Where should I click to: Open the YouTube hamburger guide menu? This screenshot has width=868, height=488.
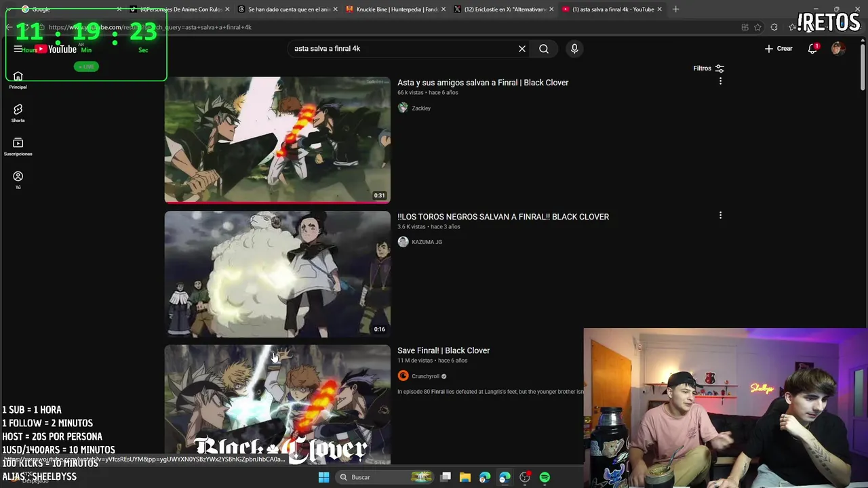click(18, 49)
